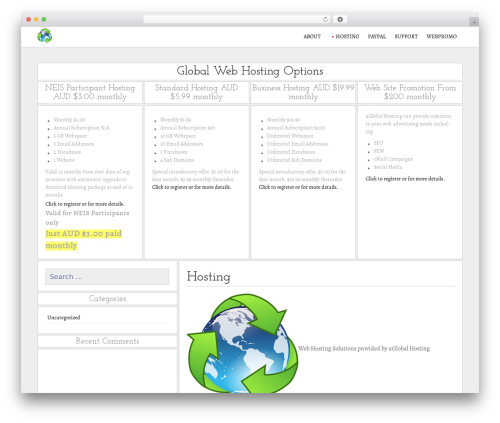This screenshot has width=500, height=423.
Task: Click the 4 Sub Domains list item
Action: point(177,160)
